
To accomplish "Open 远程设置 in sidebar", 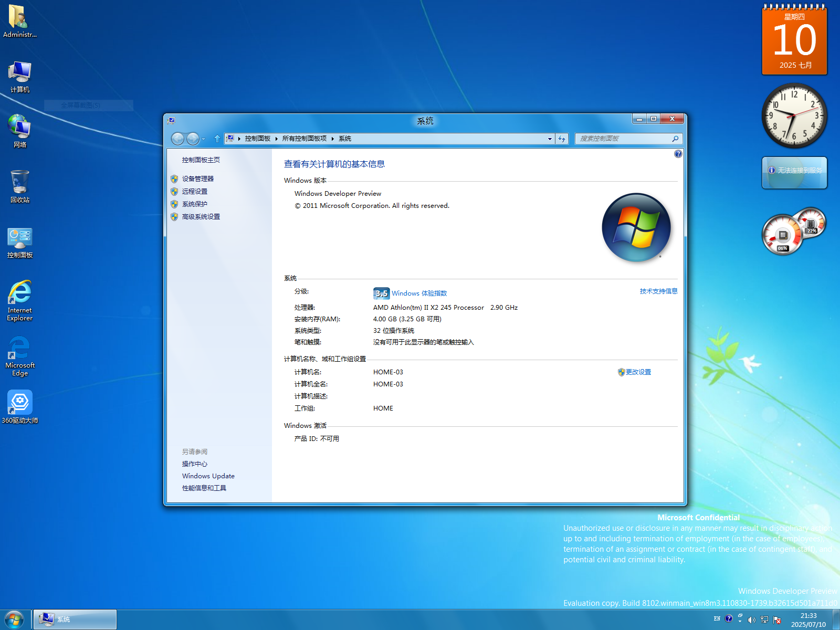I will tap(195, 192).
